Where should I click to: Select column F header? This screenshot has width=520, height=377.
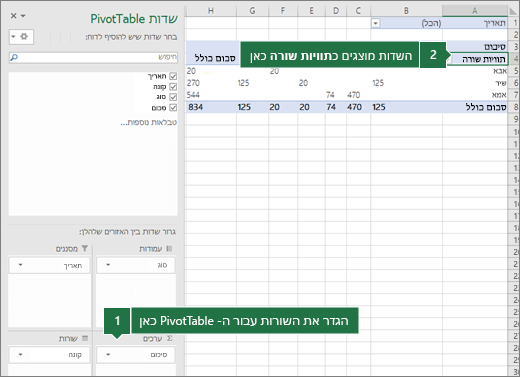pos(283,11)
